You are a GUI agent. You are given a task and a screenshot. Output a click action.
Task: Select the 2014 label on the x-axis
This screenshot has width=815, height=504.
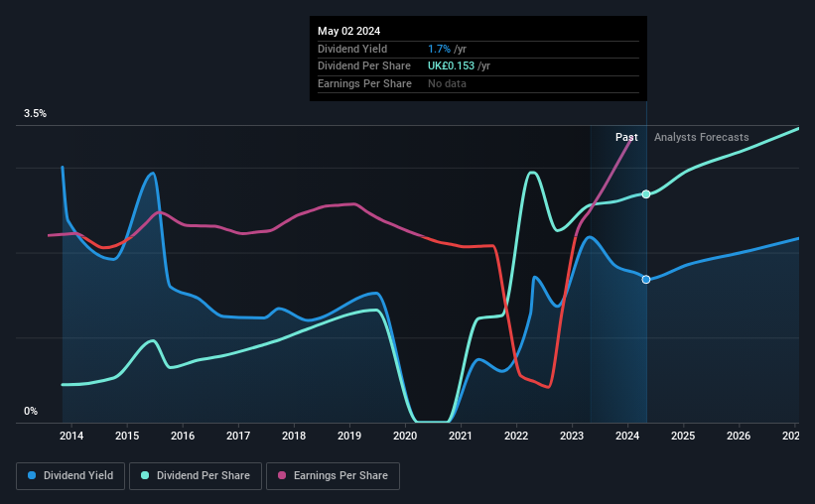click(71, 436)
